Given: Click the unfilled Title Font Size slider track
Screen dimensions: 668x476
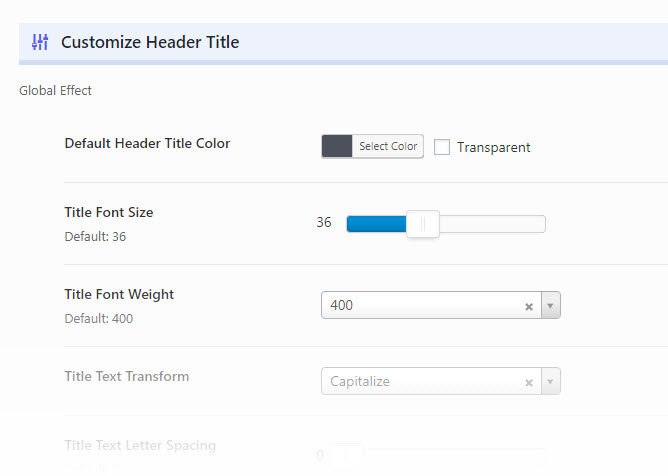Looking at the screenshot, I should click(x=490, y=224).
